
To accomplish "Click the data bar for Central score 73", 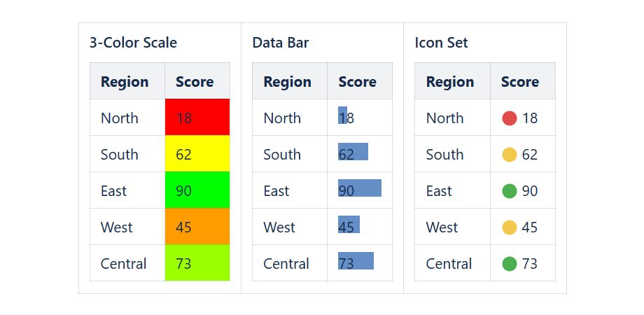I will click(x=356, y=261).
